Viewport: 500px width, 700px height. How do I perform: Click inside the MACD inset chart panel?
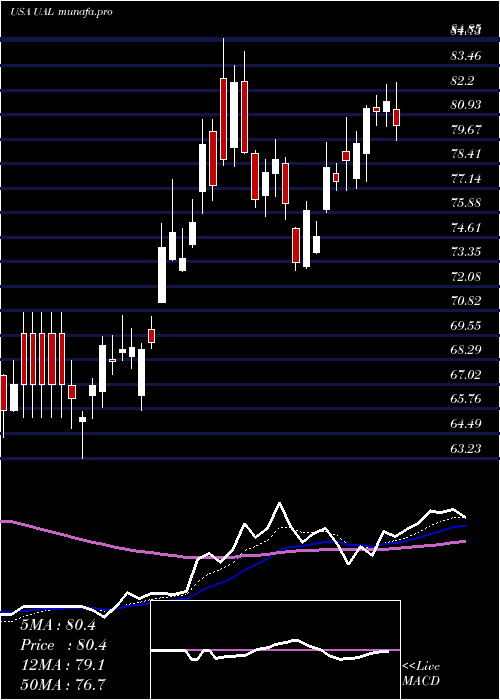(x=275, y=650)
